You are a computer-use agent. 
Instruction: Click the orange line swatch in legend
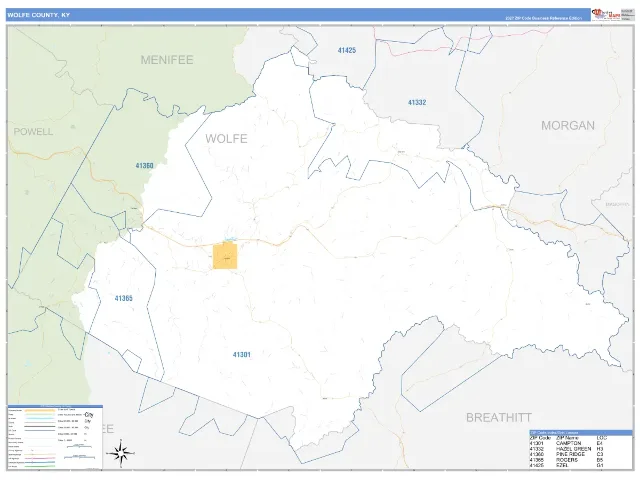pos(40,411)
